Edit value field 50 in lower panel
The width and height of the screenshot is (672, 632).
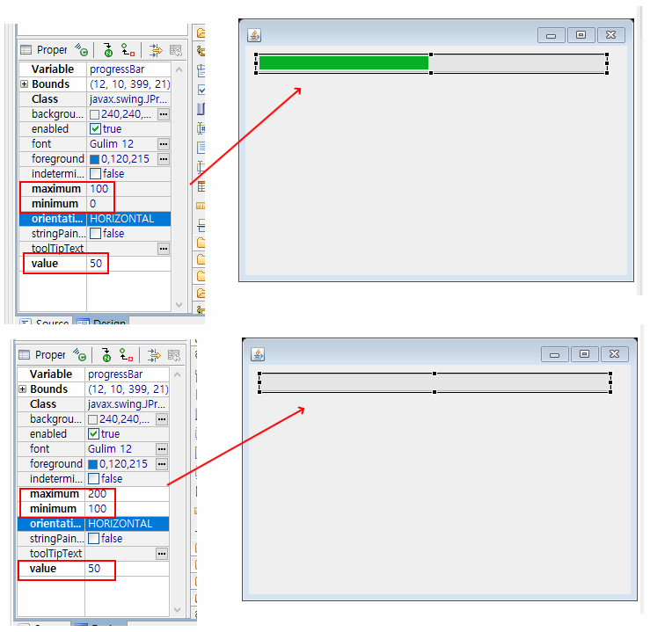click(128, 568)
